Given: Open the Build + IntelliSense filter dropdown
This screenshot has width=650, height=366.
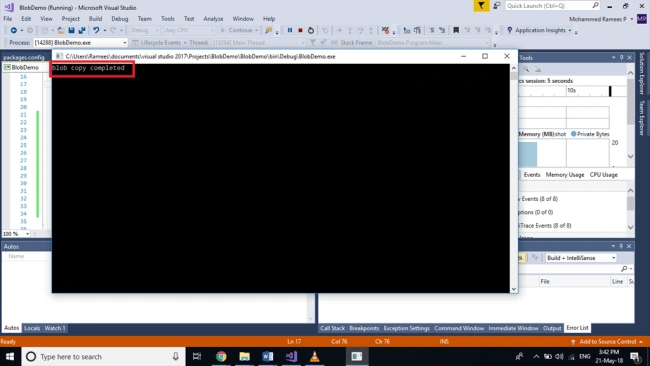Looking at the screenshot, I should (581, 258).
